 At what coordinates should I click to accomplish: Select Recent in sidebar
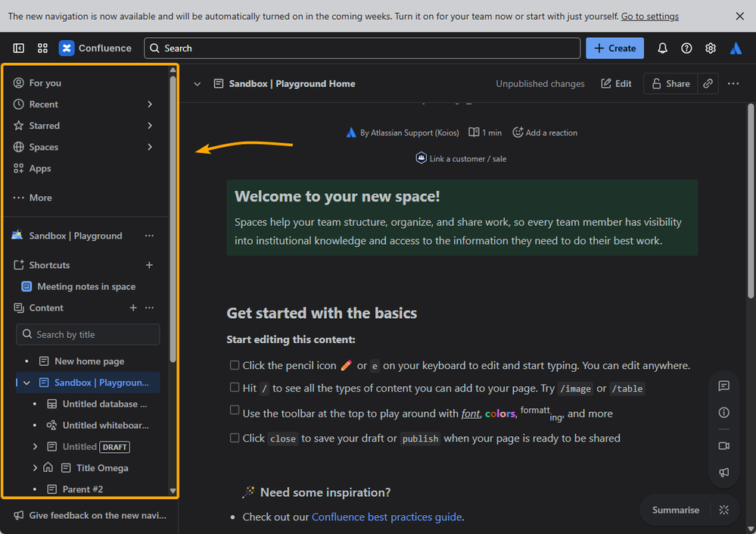(43, 105)
